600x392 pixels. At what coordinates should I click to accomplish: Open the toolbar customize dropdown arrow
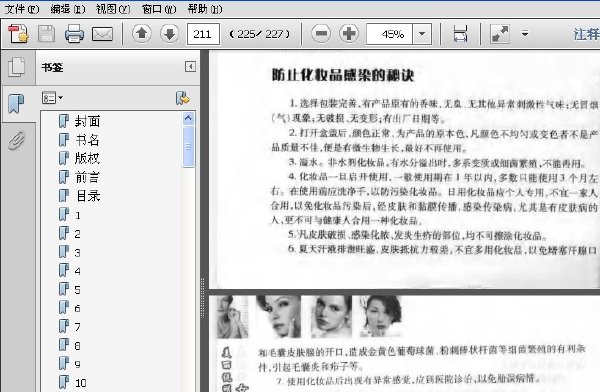click(525, 34)
